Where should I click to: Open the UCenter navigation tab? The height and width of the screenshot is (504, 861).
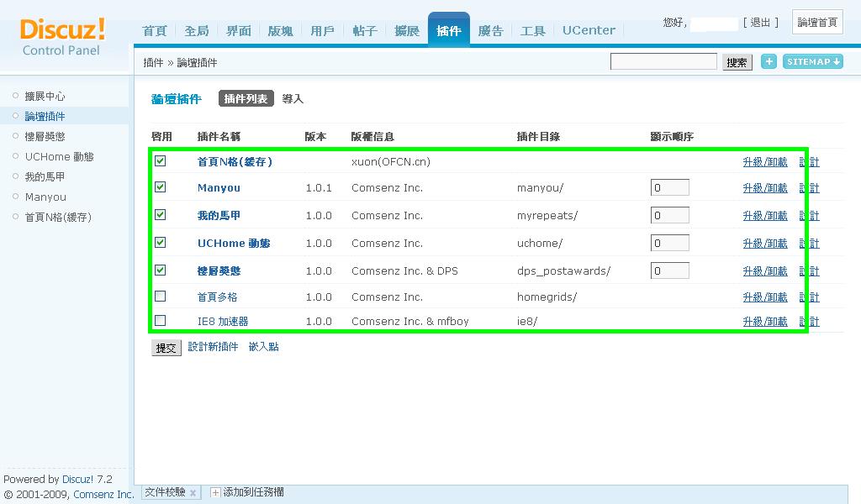[x=589, y=31]
